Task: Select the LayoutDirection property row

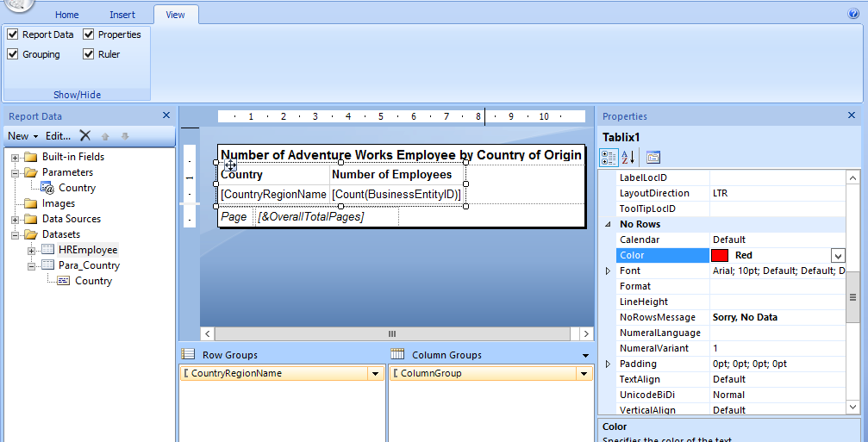Action: tap(731, 194)
